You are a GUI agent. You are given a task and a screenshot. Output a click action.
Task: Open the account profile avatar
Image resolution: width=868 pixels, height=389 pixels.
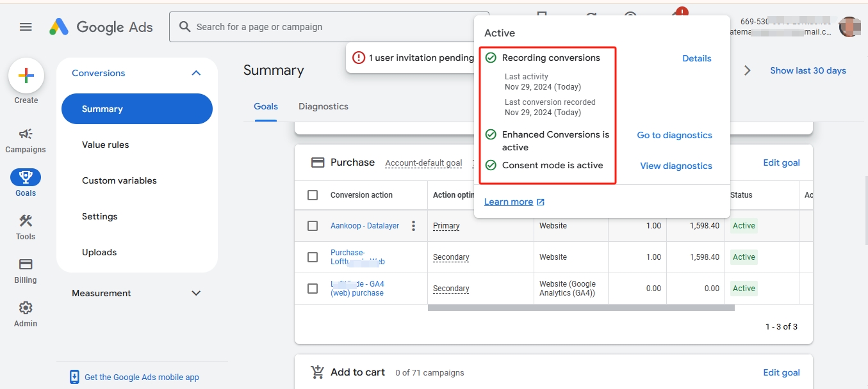pyautogui.click(x=849, y=27)
